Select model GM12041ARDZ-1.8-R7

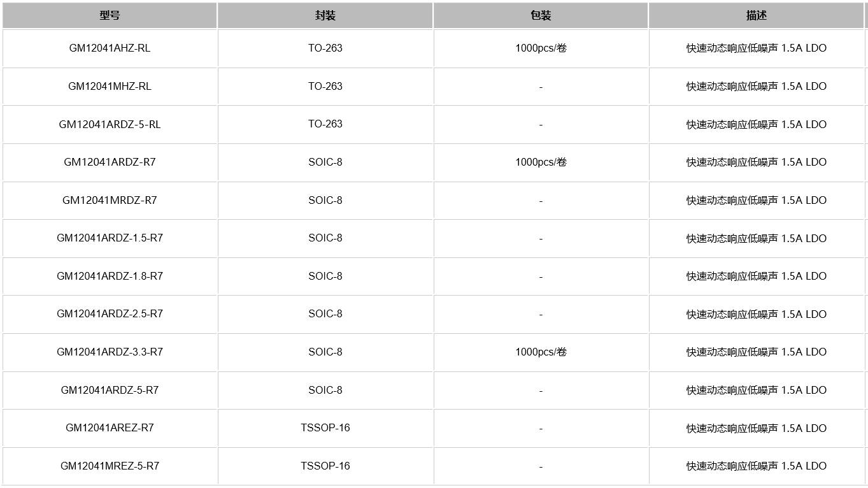coord(110,276)
